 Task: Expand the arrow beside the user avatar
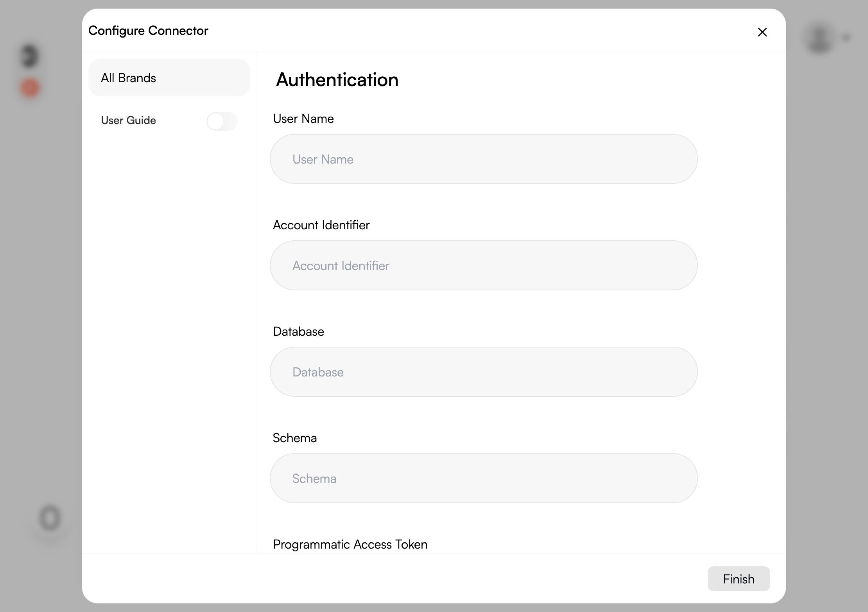[x=846, y=38]
